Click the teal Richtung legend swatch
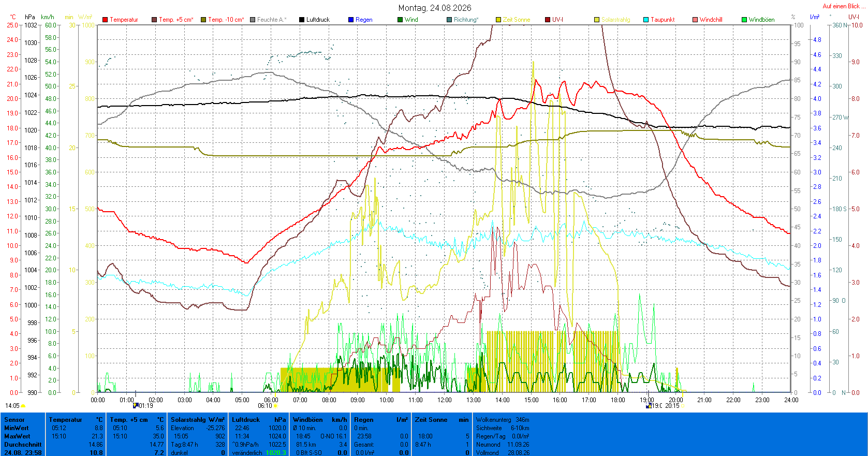This screenshot has width=868, height=456. click(x=449, y=20)
